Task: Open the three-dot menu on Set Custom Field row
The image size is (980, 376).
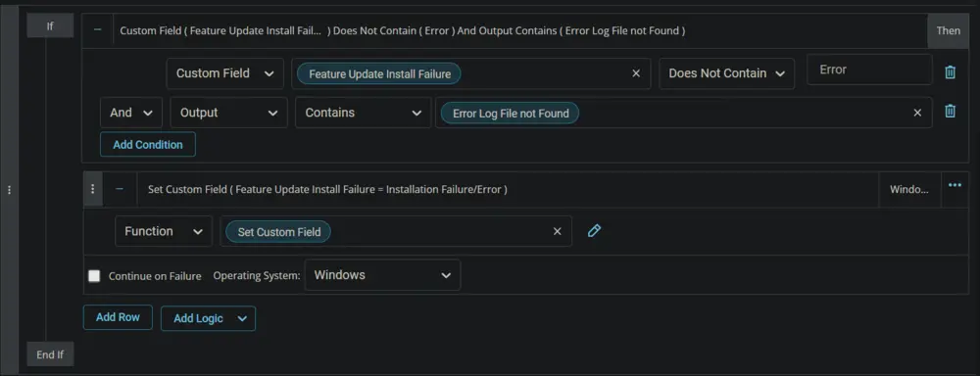Action: 955,185
